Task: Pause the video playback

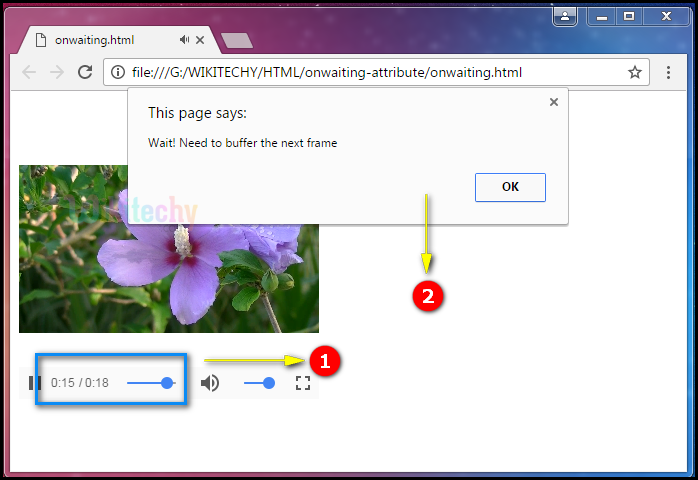Action: click(34, 383)
